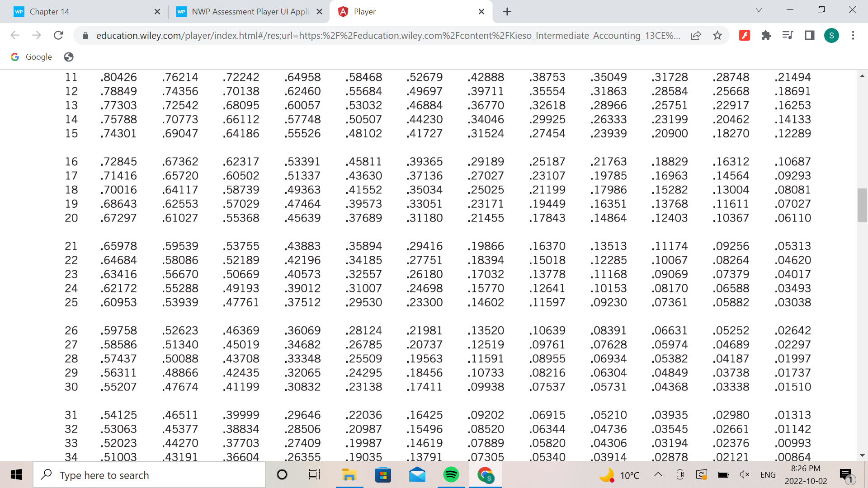Image resolution: width=868 pixels, height=488 pixels.
Task: Bookmark the page via the star
Action: (717, 35)
